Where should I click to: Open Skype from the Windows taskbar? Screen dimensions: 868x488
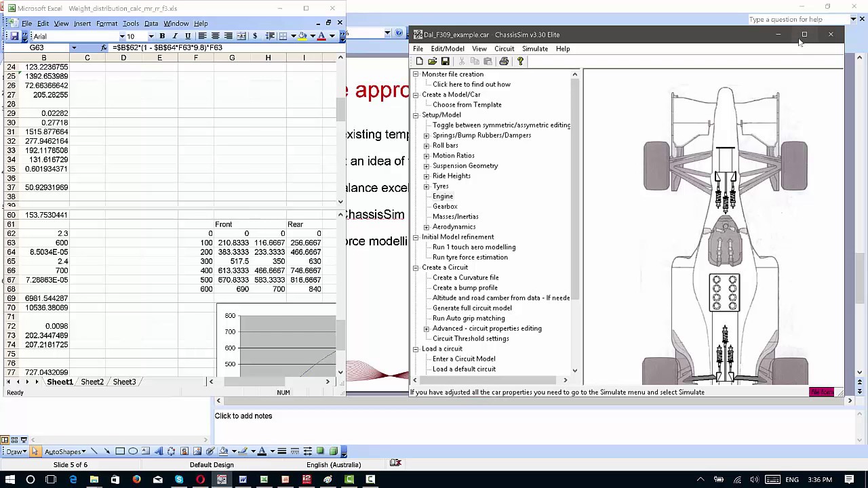pos(179,480)
